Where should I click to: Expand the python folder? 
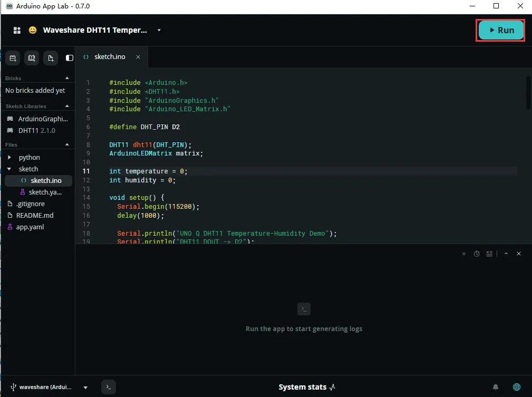click(9, 158)
